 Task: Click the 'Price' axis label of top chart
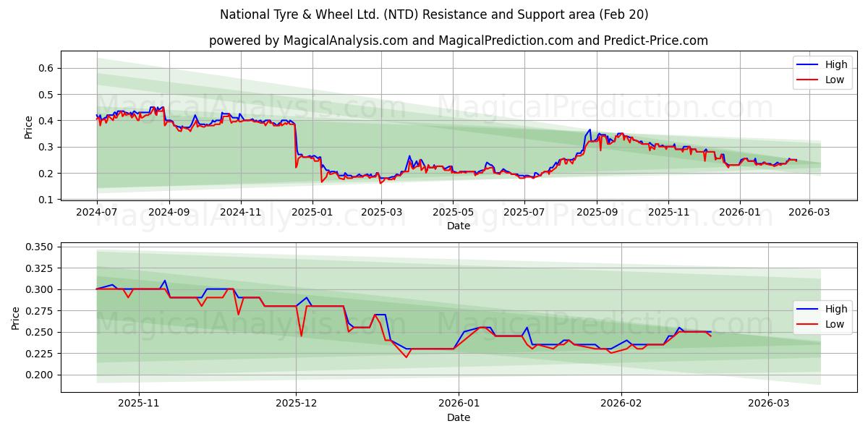point(29,126)
